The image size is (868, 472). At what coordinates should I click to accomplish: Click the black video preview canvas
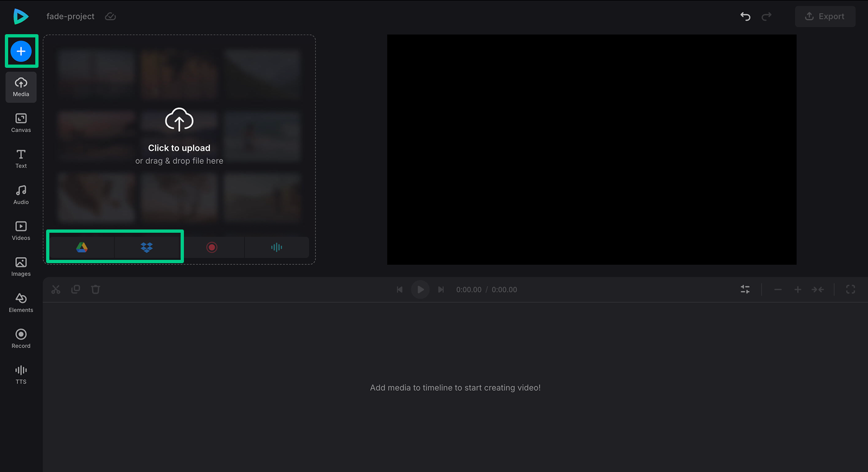(592, 150)
